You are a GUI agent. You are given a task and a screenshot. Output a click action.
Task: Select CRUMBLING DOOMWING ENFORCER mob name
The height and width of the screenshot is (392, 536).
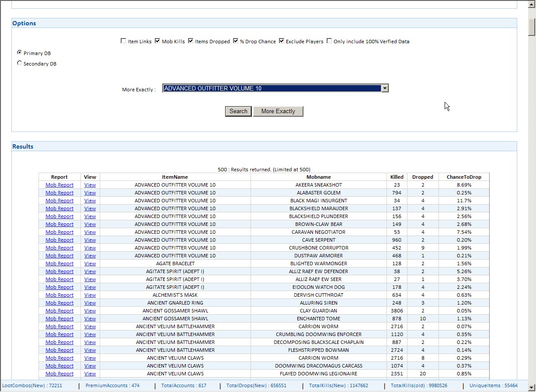click(319, 334)
